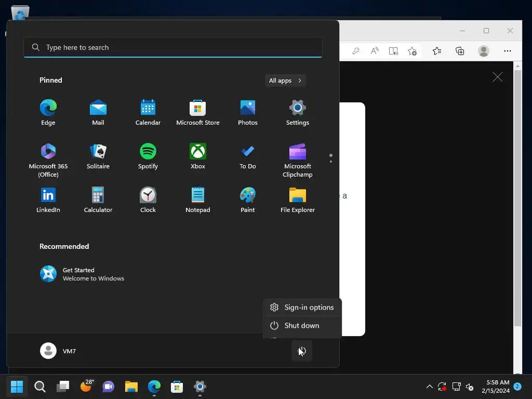Viewport: 532px width, 399px height.
Task: Launch the LinkedIn app
Action: click(48, 200)
